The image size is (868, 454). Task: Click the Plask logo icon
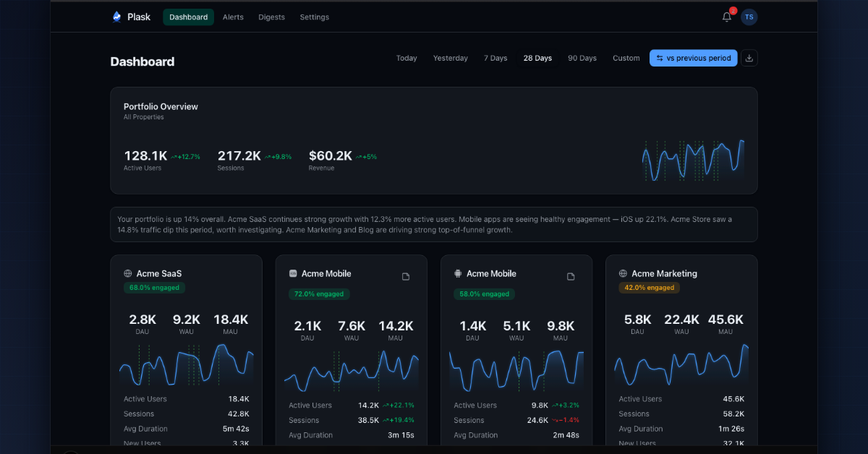tap(116, 17)
